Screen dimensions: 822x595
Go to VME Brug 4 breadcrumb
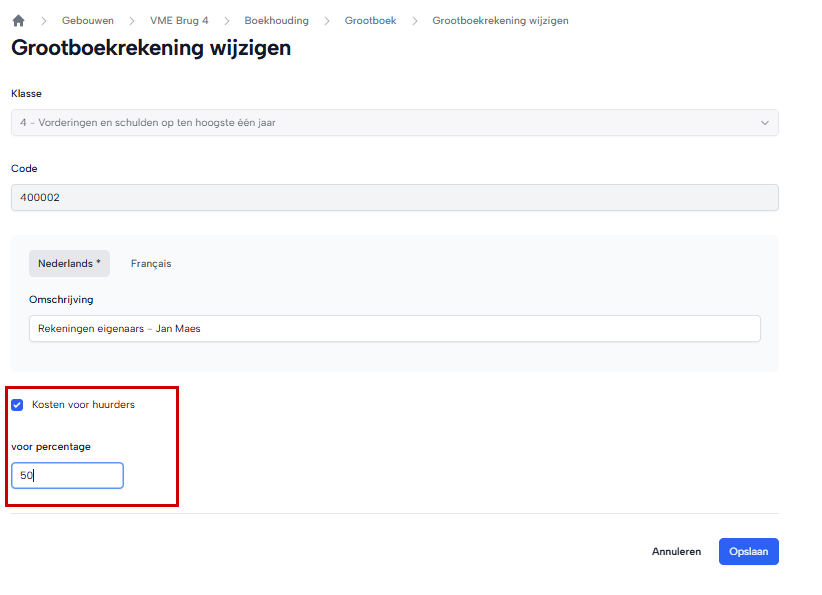[179, 20]
